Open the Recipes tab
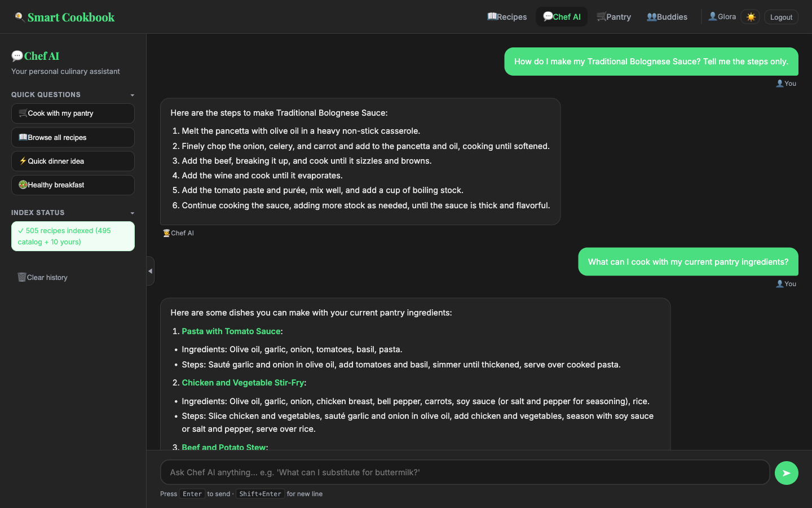812x508 pixels. point(507,17)
